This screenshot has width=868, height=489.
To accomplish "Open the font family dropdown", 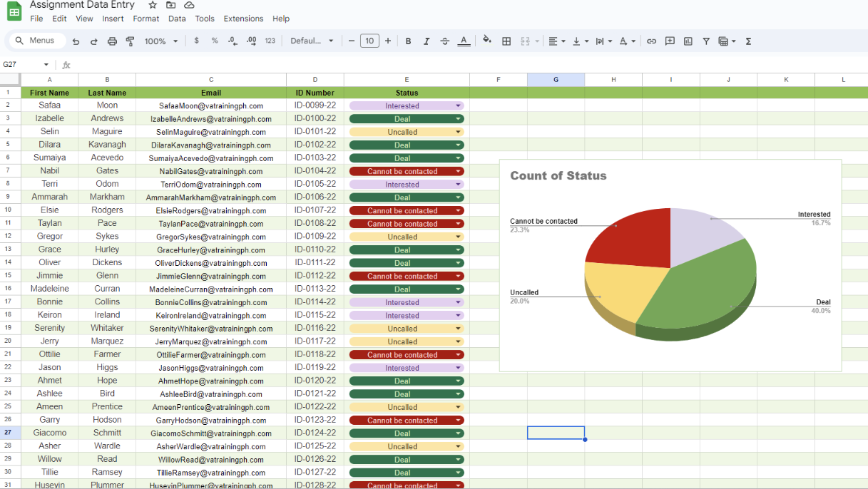I will click(x=312, y=41).
